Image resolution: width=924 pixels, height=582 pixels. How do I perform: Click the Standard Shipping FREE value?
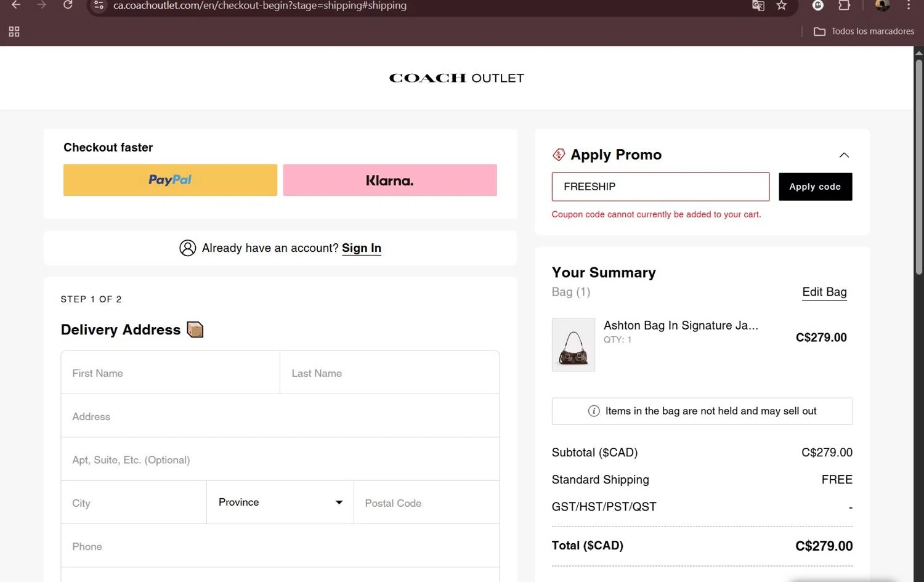837,479
